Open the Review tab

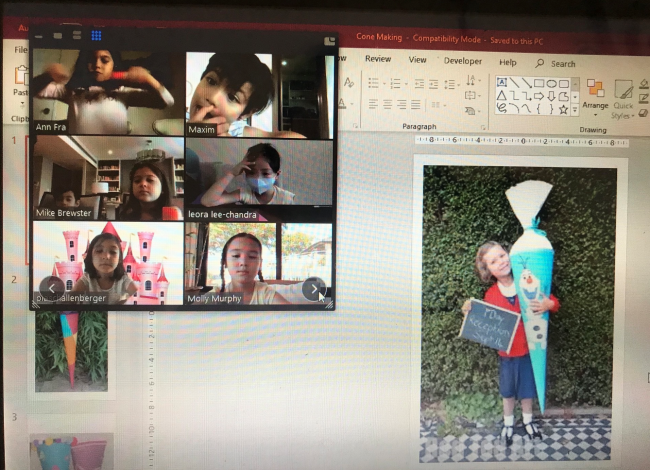click(x=378, y=58)
